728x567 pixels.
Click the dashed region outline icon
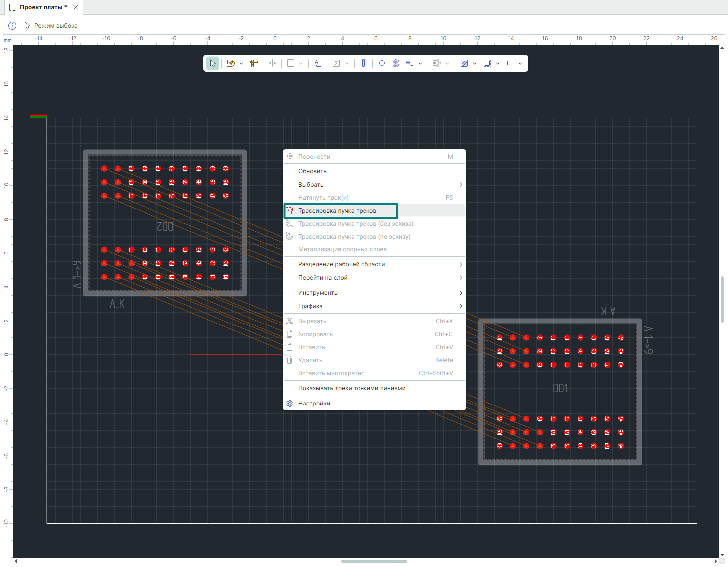pos(487,63)
